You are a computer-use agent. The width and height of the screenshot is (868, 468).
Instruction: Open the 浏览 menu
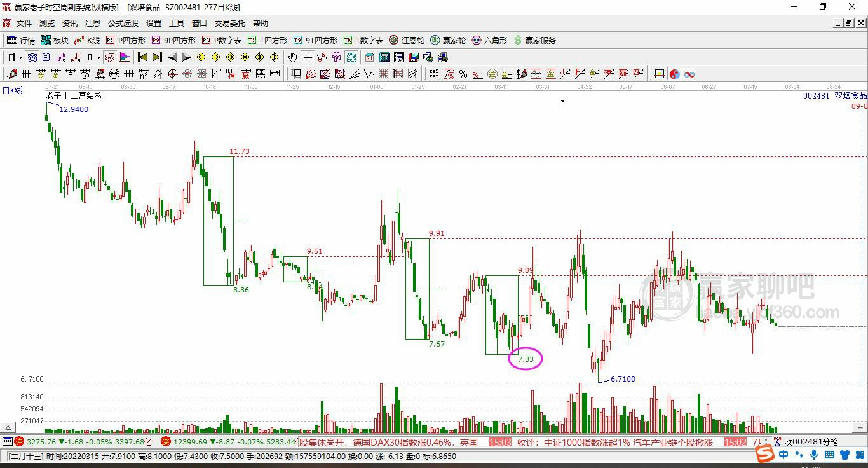[47, 23]
